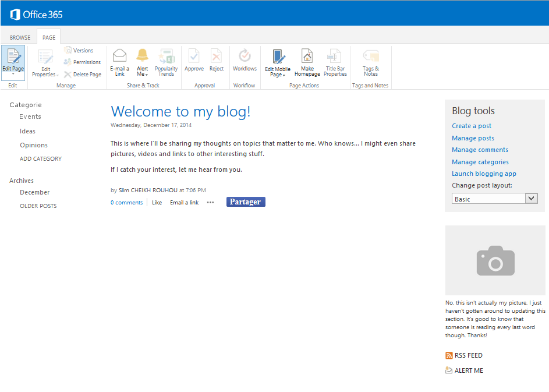The height and width of the screenshot is (392, 549).
Task: Click the Office 365 logo
Action: (36, 15)
